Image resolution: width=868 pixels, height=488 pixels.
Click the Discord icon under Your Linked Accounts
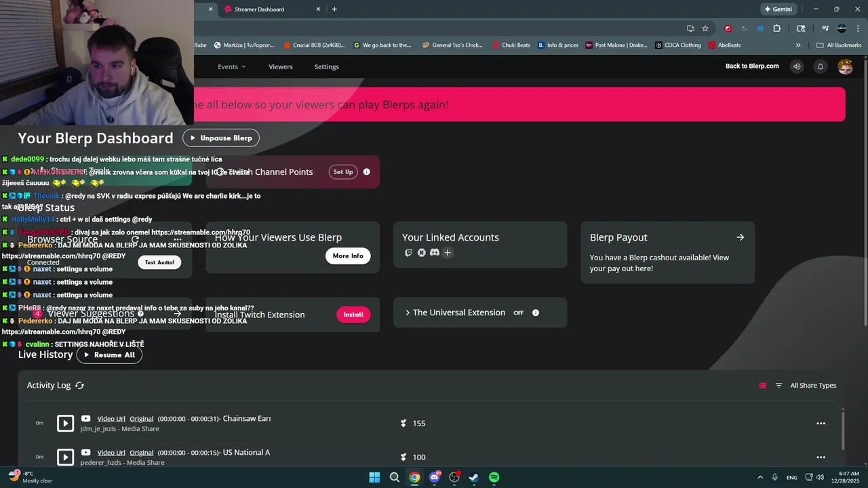[435, 253]
